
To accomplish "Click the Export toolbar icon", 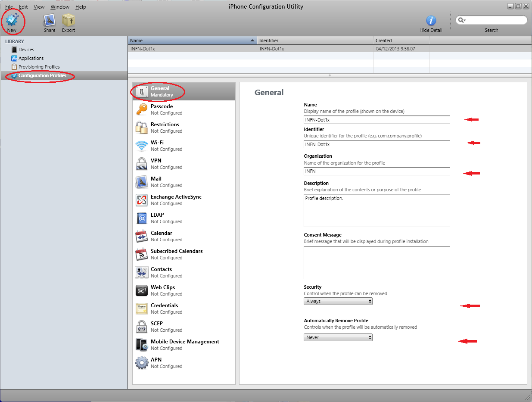I will pos(68,20).
